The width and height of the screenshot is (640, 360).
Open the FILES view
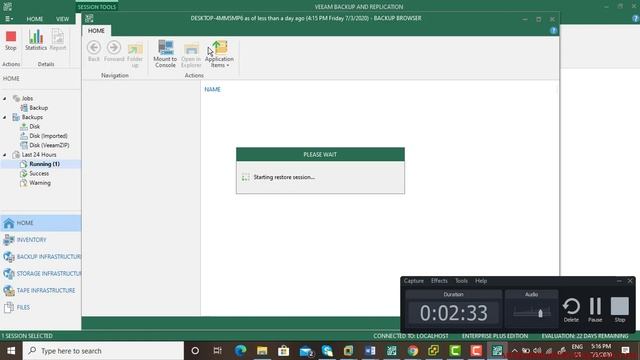tap(40, 307)
